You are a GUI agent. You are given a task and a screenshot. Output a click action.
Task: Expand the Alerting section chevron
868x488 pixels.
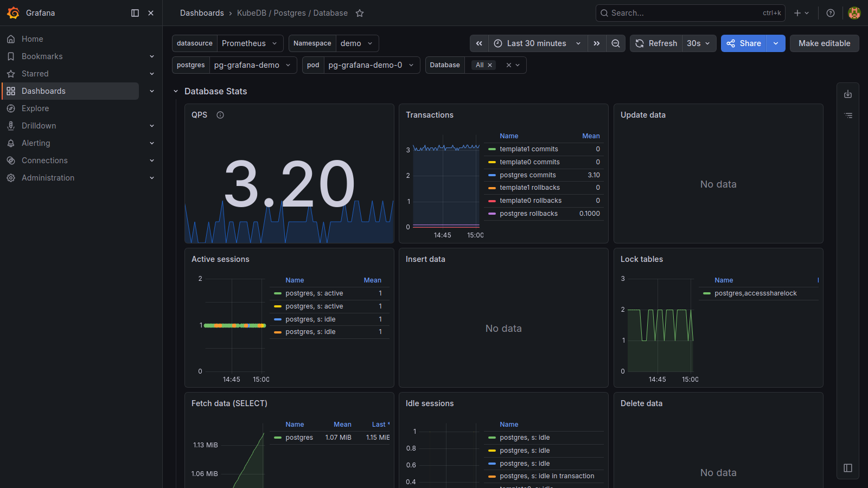tap(152, 143)
